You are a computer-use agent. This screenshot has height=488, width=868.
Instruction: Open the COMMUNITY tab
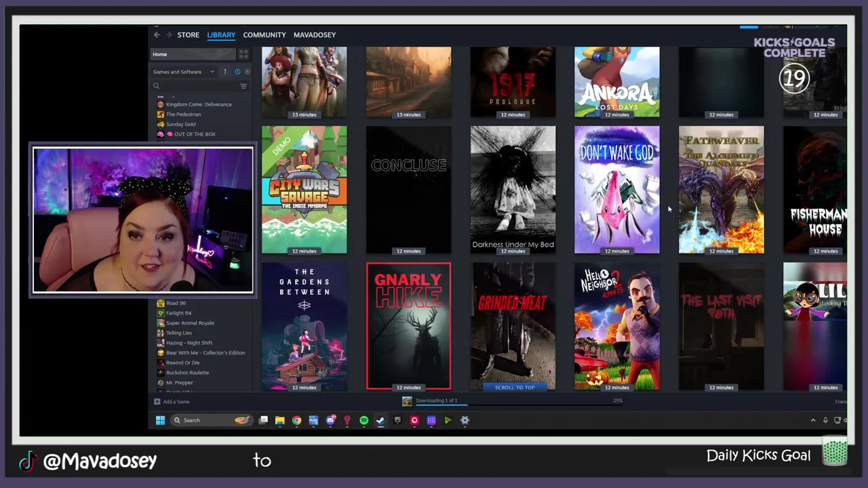pos(264,35)
